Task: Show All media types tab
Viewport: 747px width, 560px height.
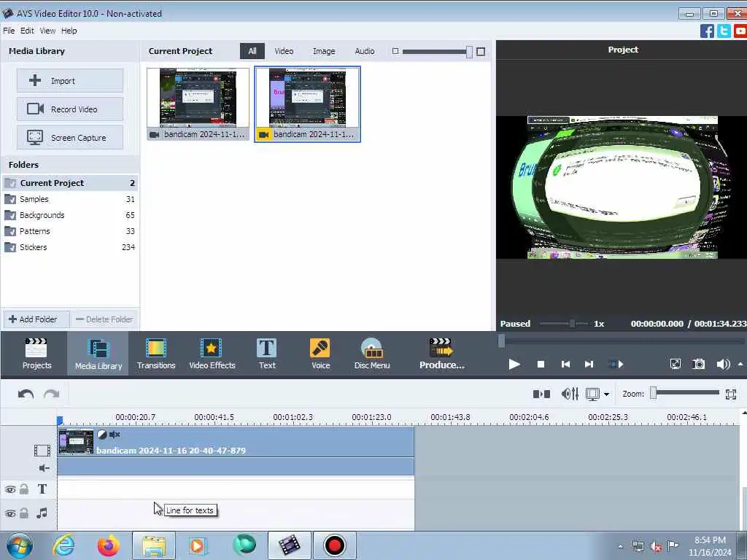Action: point(252,51)
